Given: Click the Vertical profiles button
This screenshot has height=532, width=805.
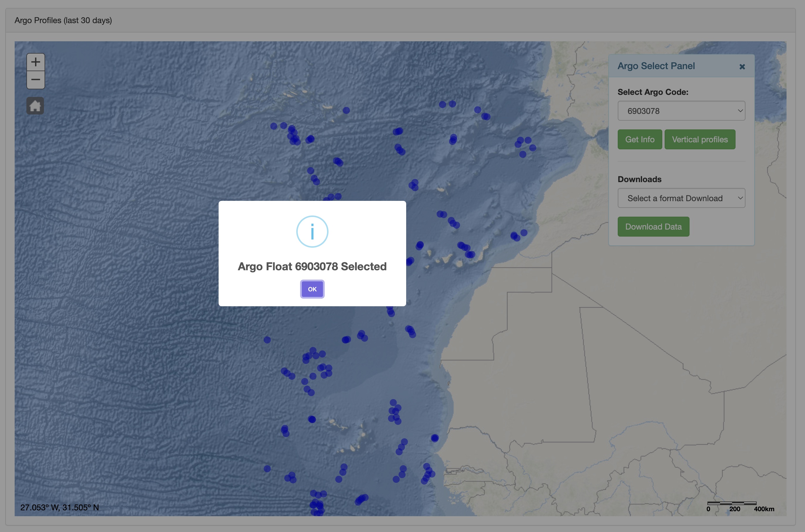Looking at the screenshot, I should click(x=700, y=139).
